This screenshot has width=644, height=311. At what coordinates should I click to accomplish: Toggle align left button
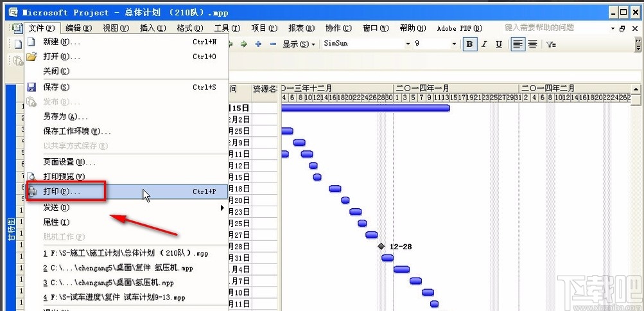[x=518, y=44]
